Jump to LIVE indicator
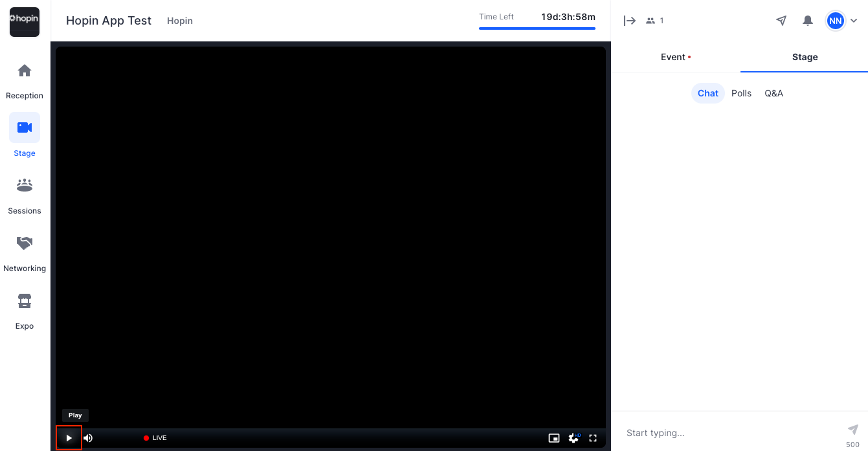Viewport: 868px width, 451px height. click(x=155, y=438)
